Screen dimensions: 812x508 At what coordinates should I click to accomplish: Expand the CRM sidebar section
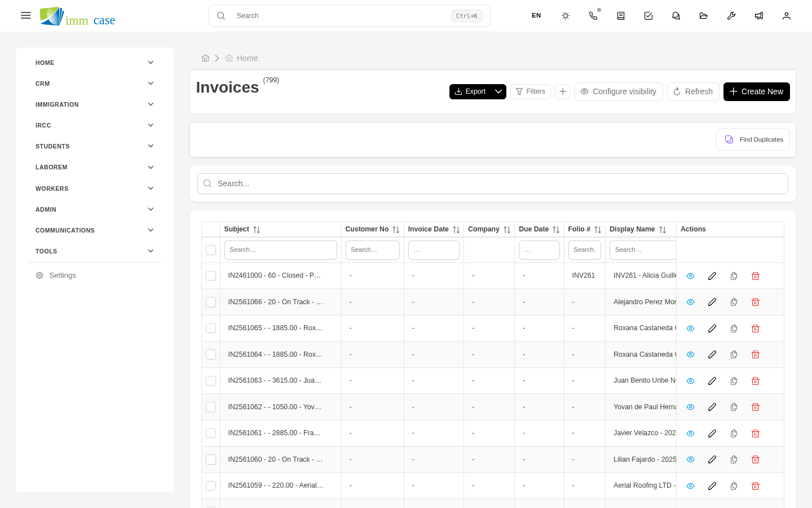point(94,84)
